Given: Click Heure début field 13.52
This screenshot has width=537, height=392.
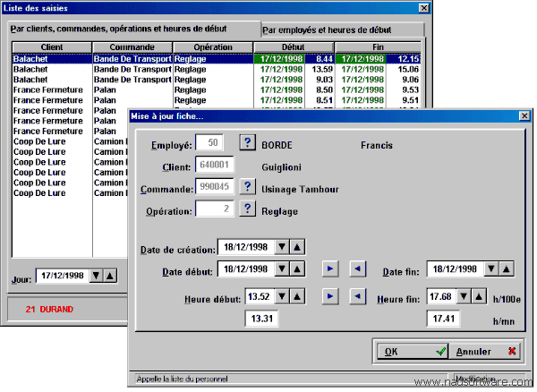Looking at the screenshot, I should pos(260,296).
